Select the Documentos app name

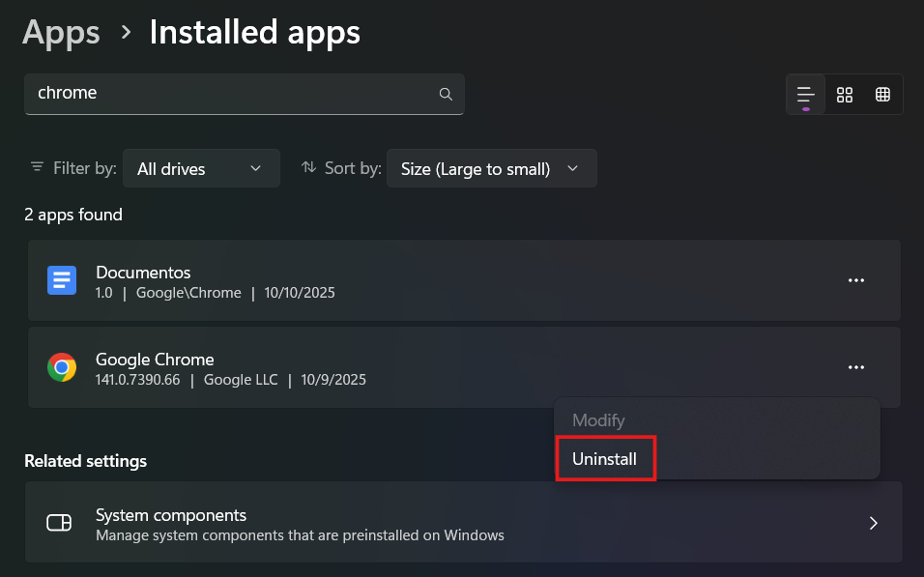coord(143,273)
